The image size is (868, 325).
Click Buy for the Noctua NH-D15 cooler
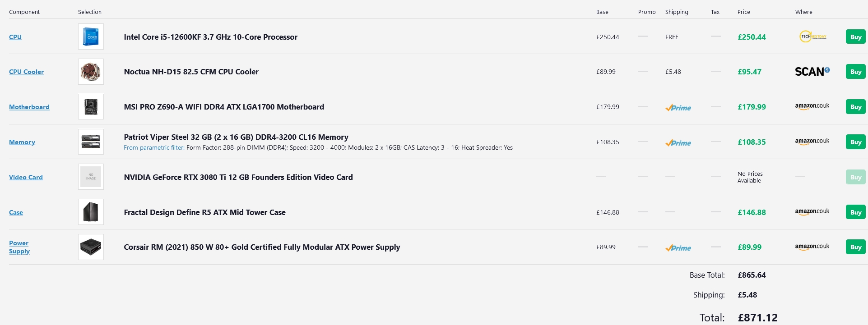(855, 72)
